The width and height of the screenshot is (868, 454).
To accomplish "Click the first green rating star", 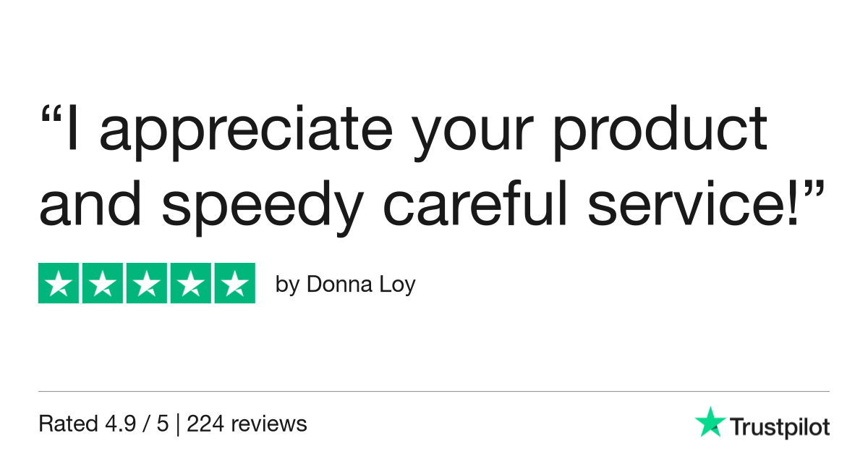I will tap(59, 283).
